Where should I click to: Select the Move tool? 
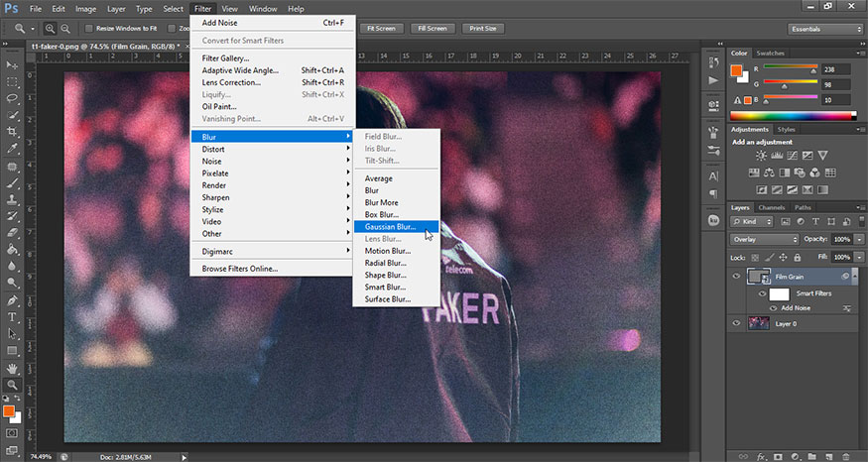[x=13, y=64]
